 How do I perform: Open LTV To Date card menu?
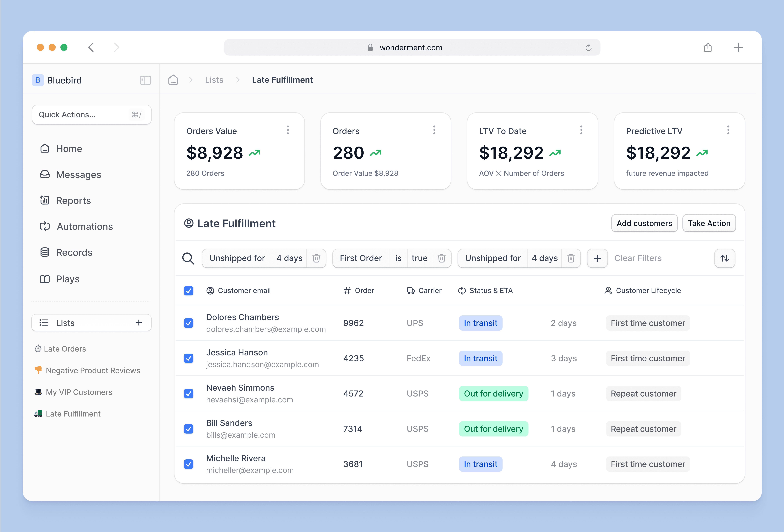581,130
